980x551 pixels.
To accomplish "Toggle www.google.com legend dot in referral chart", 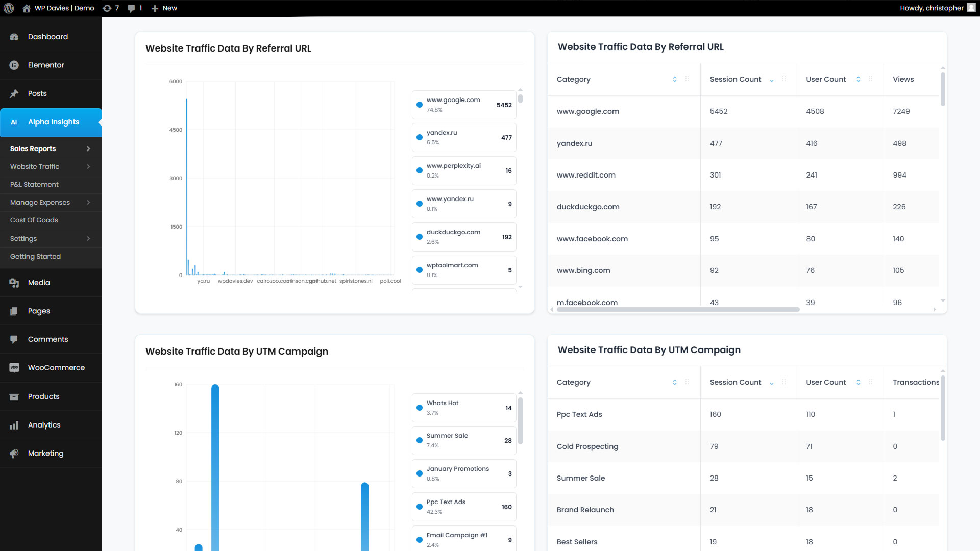I will 420,105.
